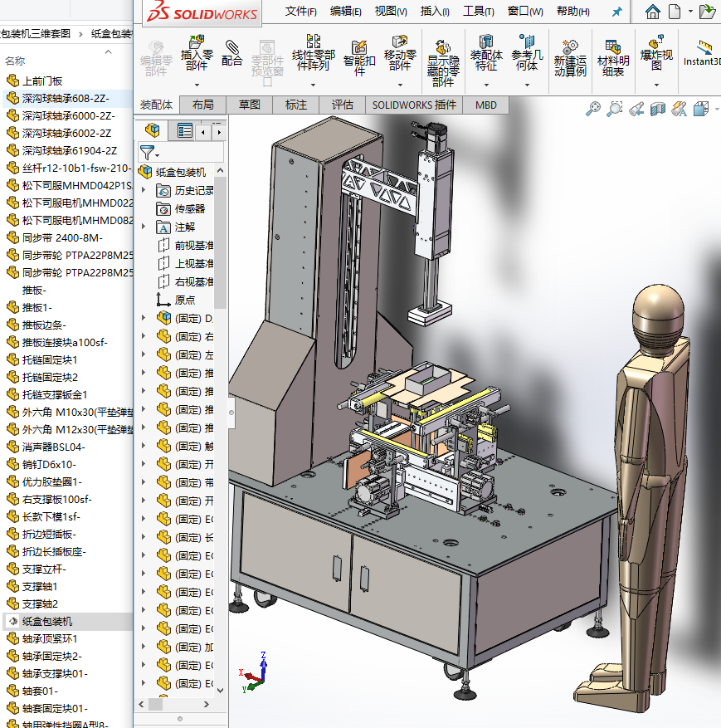The height and width of the screenshot is (728, 721).
Task: Select the Linear Component Pattern tool
Action: point(313,52)
